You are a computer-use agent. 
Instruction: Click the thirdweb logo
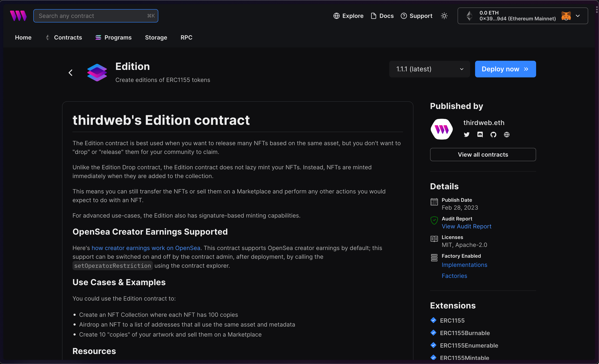point(18,16)
